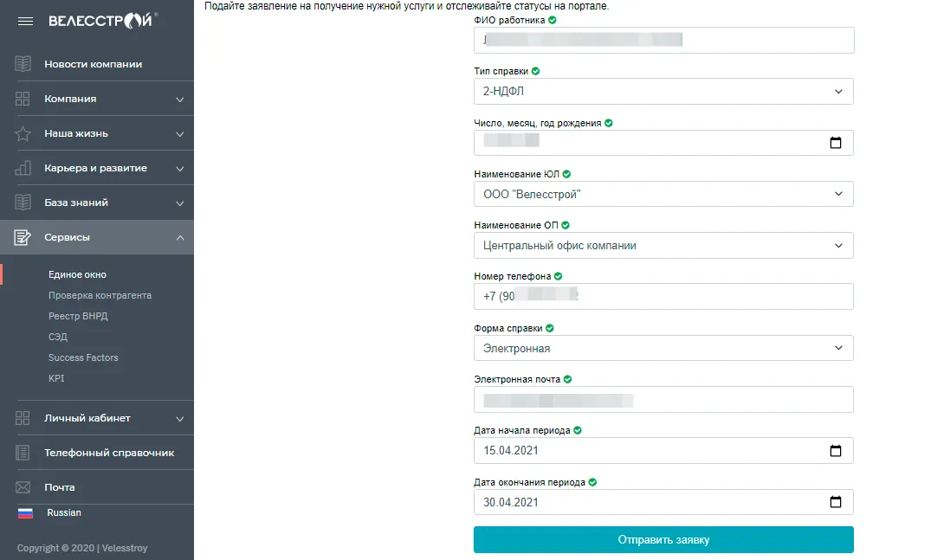Open the Наименование ЮЛ dropdown

pos(663,194)
